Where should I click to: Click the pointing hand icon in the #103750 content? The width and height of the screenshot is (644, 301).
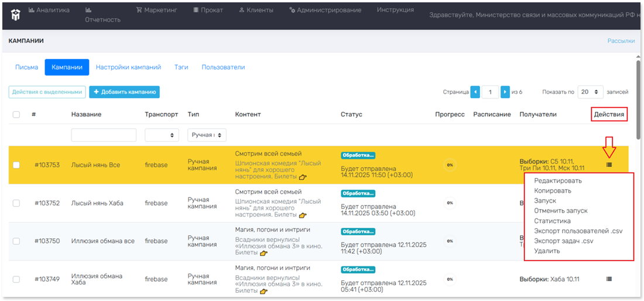[x=263, y=254]
